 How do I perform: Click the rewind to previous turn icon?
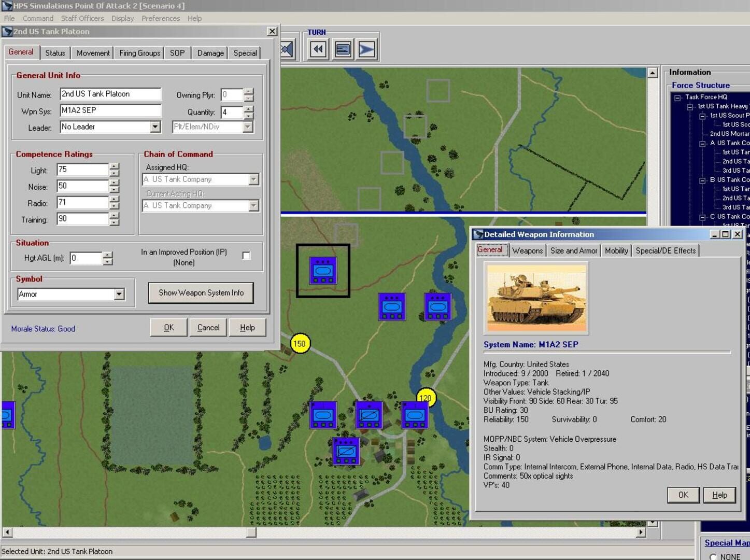pos(318,49)
